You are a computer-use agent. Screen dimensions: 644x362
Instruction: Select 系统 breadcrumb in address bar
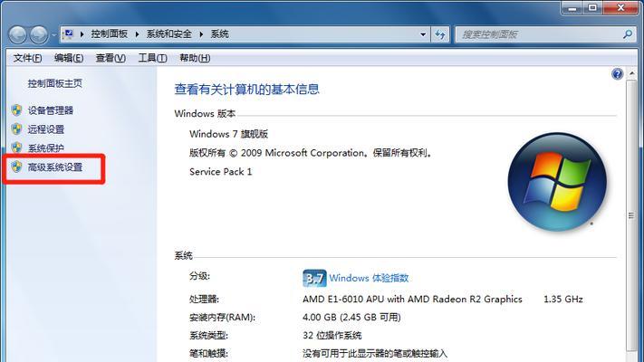tap(220, 34)
